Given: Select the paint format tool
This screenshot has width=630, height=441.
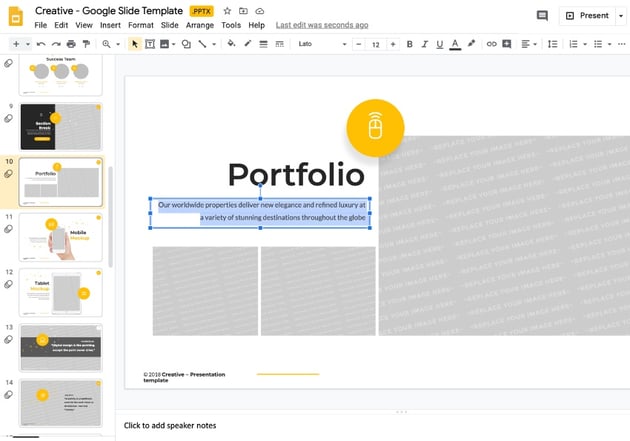Looking at the screenshot, I should click(x=86, y=44).
